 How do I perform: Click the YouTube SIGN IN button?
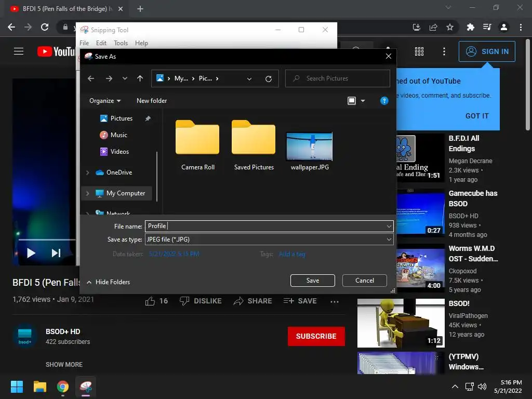click(x=487, y=51)
